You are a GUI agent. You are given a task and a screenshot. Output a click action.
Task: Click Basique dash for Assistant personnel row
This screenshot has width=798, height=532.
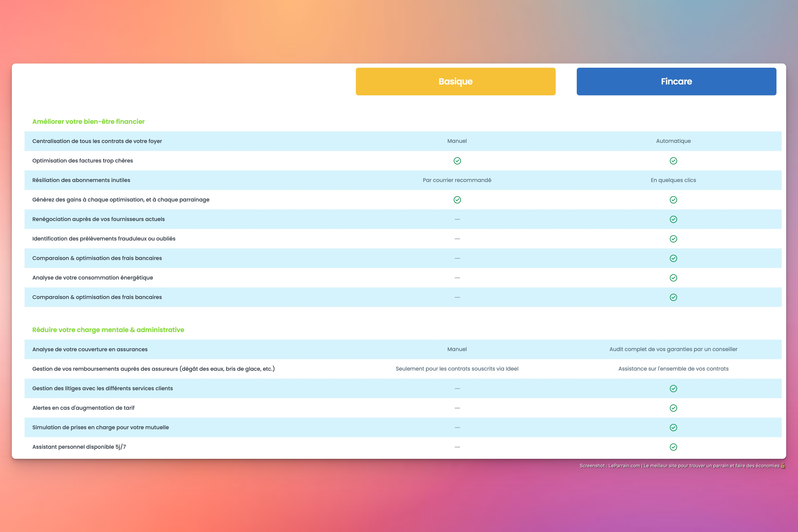tap(457, 447)
